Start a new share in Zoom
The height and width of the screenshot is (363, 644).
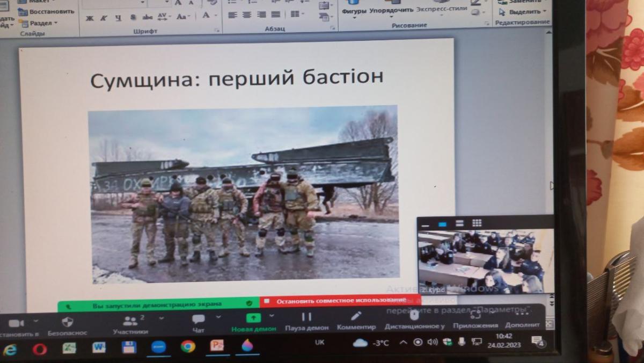click(x=253, y=318)
